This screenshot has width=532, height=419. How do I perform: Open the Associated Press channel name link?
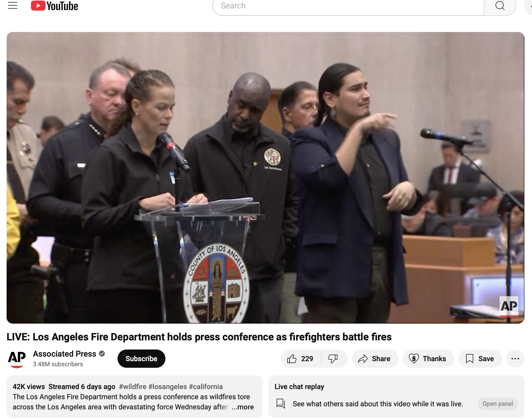[x=65, y=354]
